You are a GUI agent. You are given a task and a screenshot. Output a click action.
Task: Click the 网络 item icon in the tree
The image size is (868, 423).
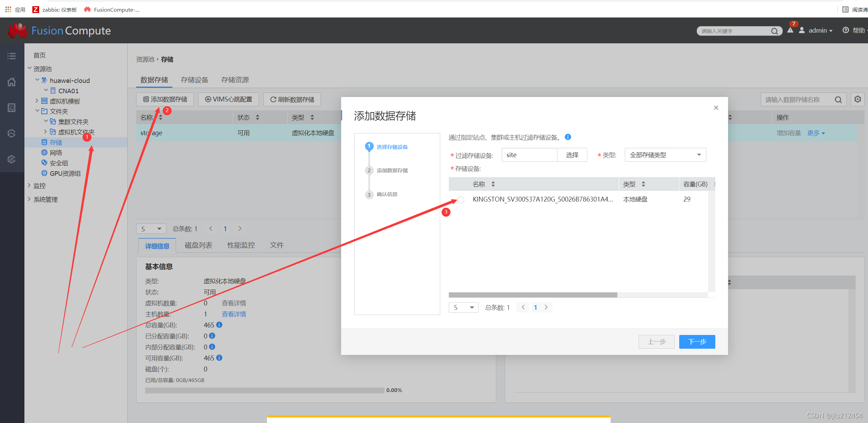(x=44, y=152)
